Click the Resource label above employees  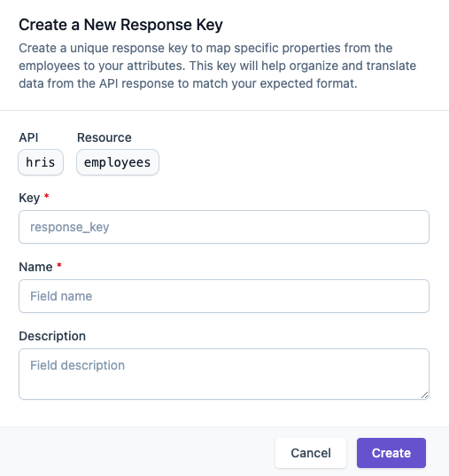coord(105,137)
